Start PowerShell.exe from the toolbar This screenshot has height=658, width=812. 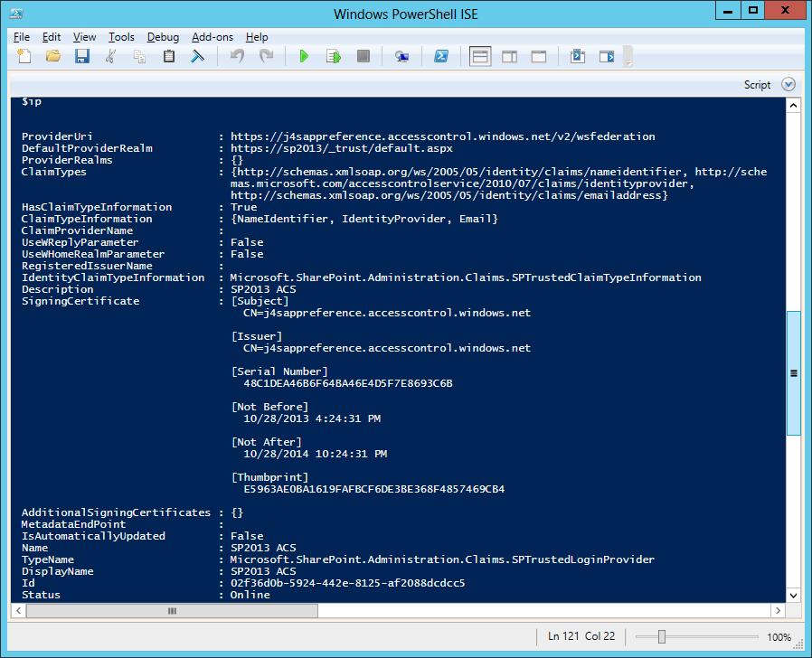(x=440, y=56)
